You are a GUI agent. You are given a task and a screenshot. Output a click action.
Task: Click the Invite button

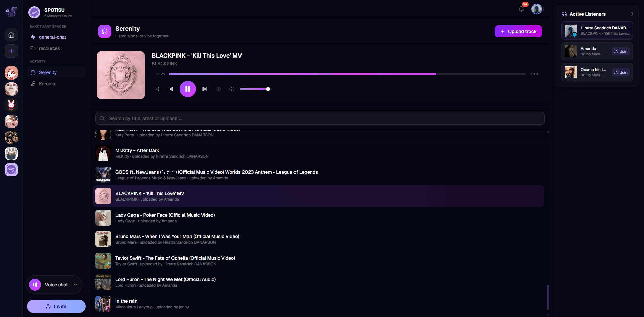click(56, 306)
